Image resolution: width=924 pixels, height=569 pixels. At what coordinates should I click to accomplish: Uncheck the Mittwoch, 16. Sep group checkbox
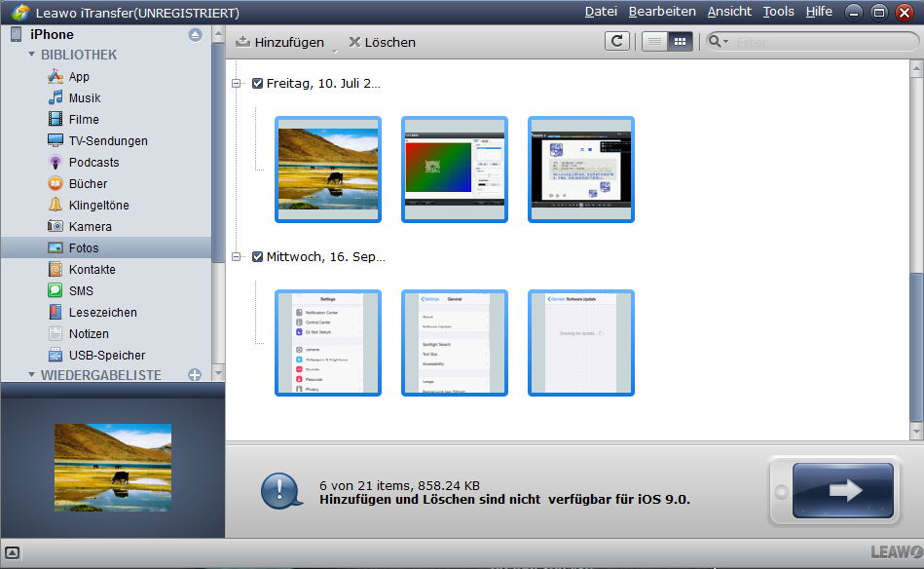(257, 257)
